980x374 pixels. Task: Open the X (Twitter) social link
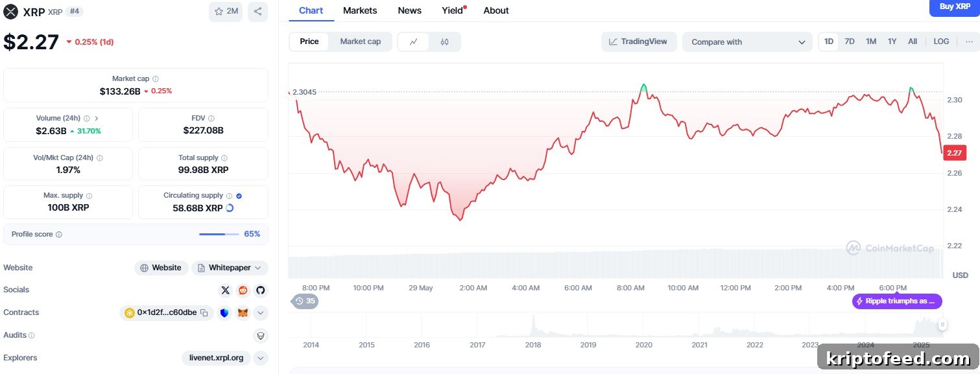(225, 290)
